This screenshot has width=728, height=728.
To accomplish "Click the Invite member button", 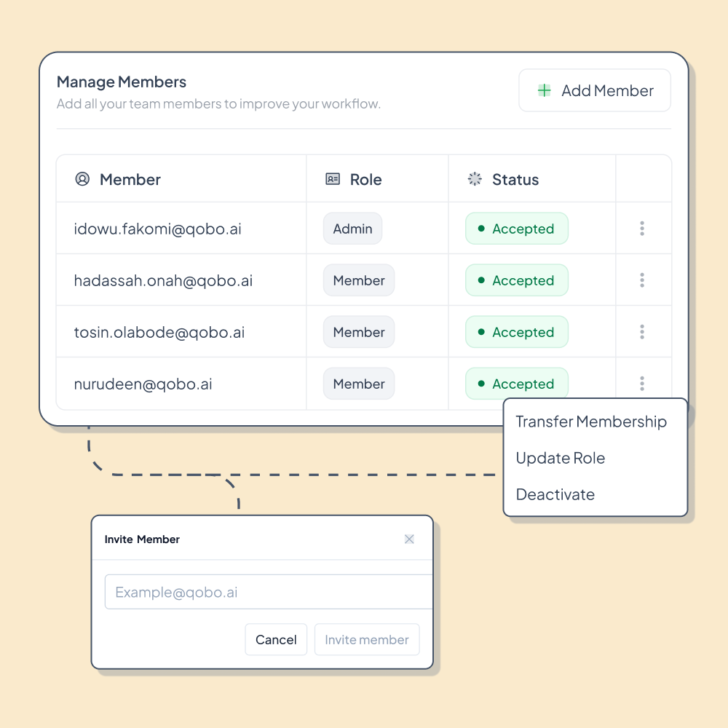I will point(367,640).
